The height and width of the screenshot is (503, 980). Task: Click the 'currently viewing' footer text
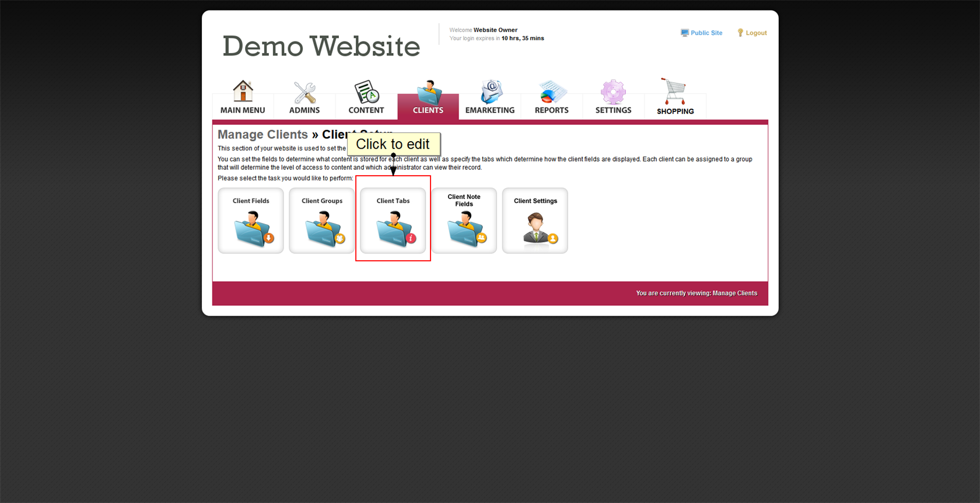click(696, 294)
